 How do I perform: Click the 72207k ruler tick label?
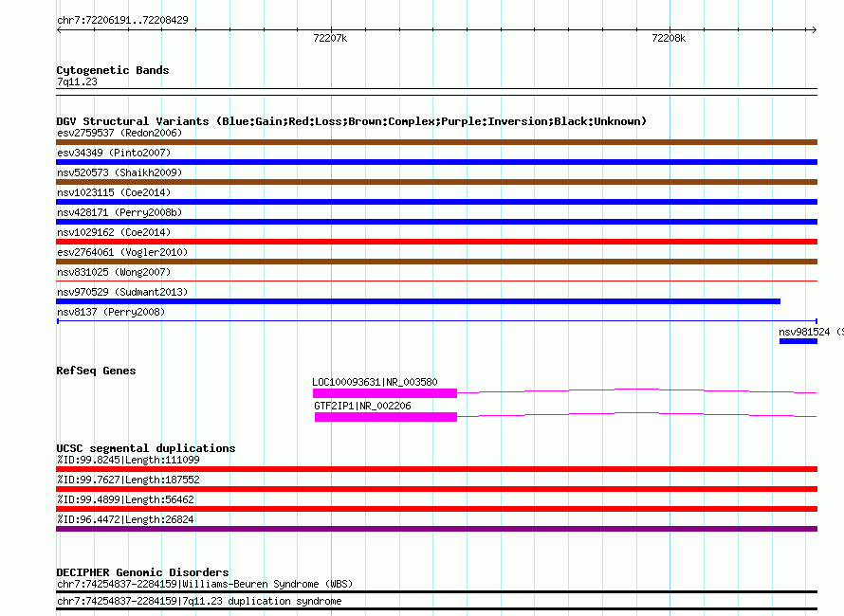tap(330, 38)
